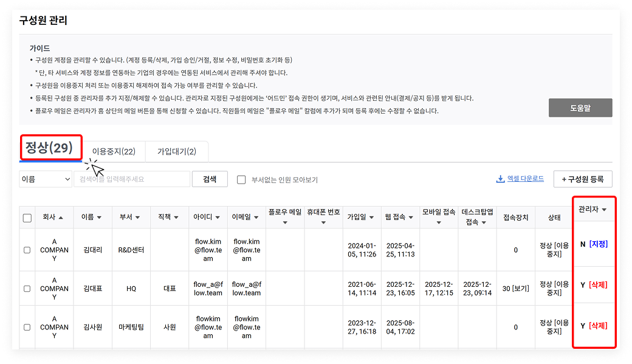
Task: Sort by 아이디 column arrow
Action: pos(217,218)
